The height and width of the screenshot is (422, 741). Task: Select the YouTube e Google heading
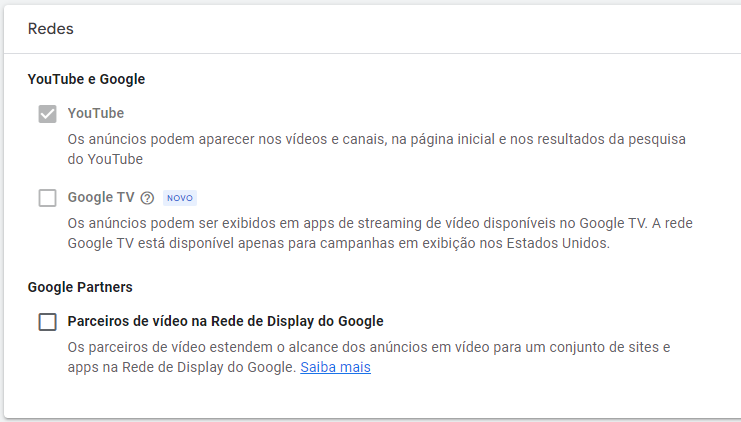point(86,79)
